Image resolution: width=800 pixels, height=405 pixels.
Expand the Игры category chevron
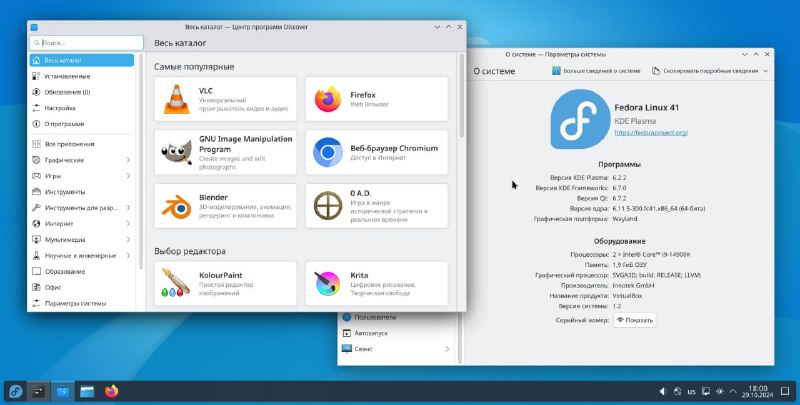coord(128,176)
